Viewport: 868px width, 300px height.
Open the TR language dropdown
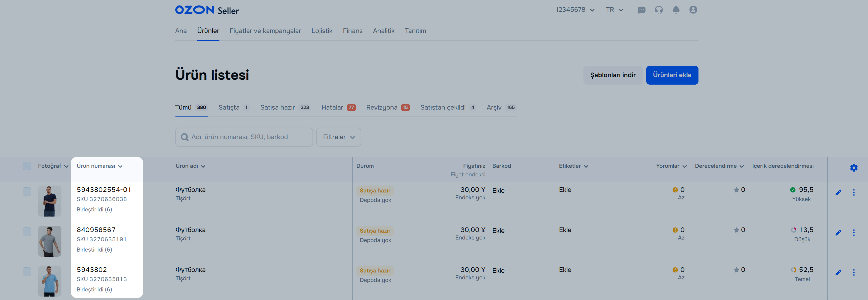pyautogui.click(x=614, y=10)
